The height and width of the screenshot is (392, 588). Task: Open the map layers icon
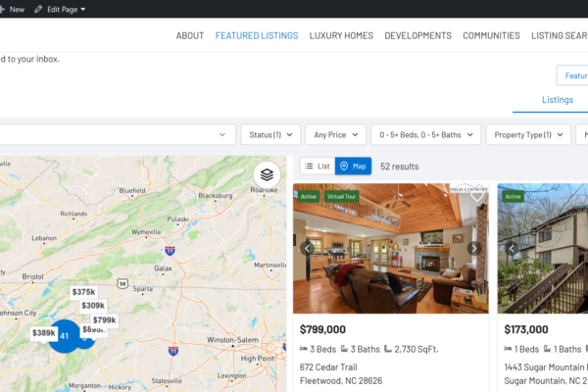(267, 174)
